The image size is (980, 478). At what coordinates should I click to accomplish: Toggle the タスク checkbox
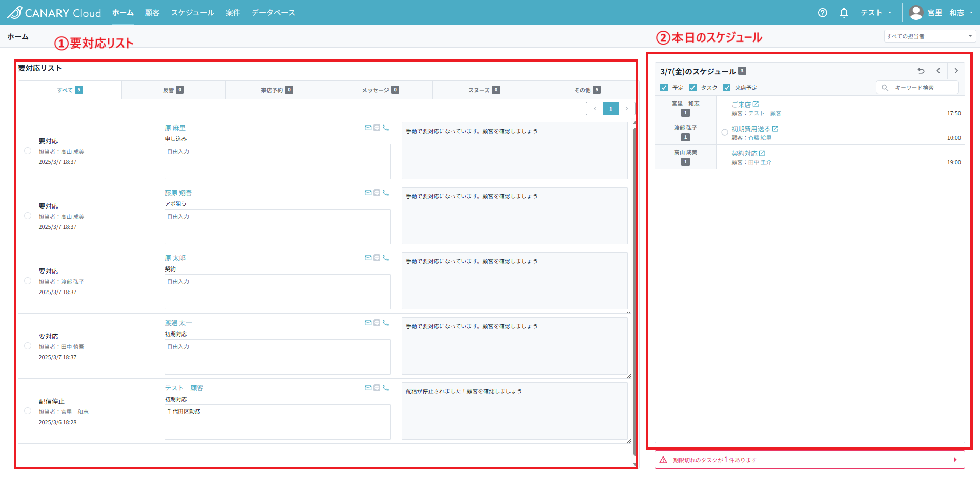coord(692,88)
